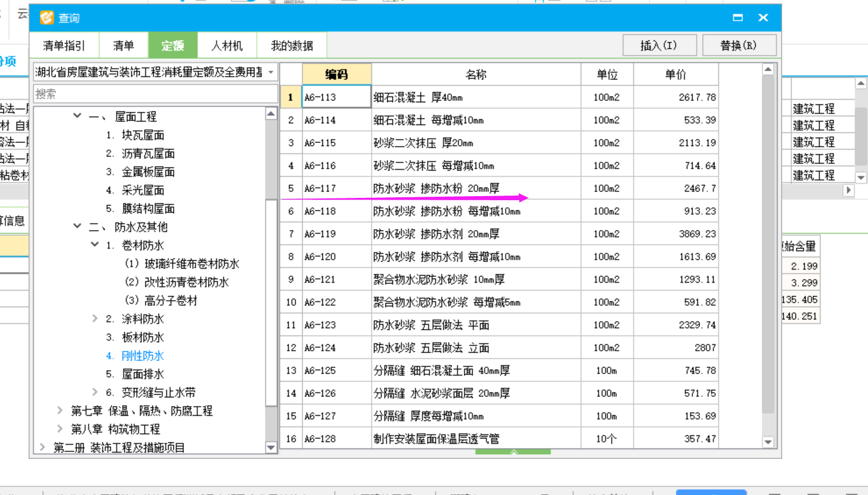The width and height of the screenshot is (868, 495).
Task: Select 5. 膜结构屋面 in the tree
Action: pyautogui.click(x=140, y=208)
